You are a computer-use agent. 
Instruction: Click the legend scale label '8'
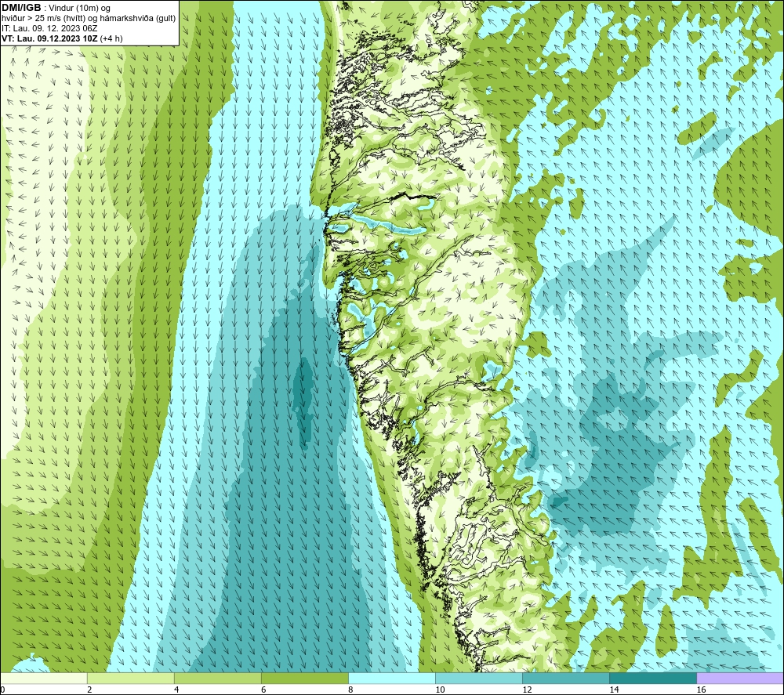pyautogui.click(x=350, y=690)
